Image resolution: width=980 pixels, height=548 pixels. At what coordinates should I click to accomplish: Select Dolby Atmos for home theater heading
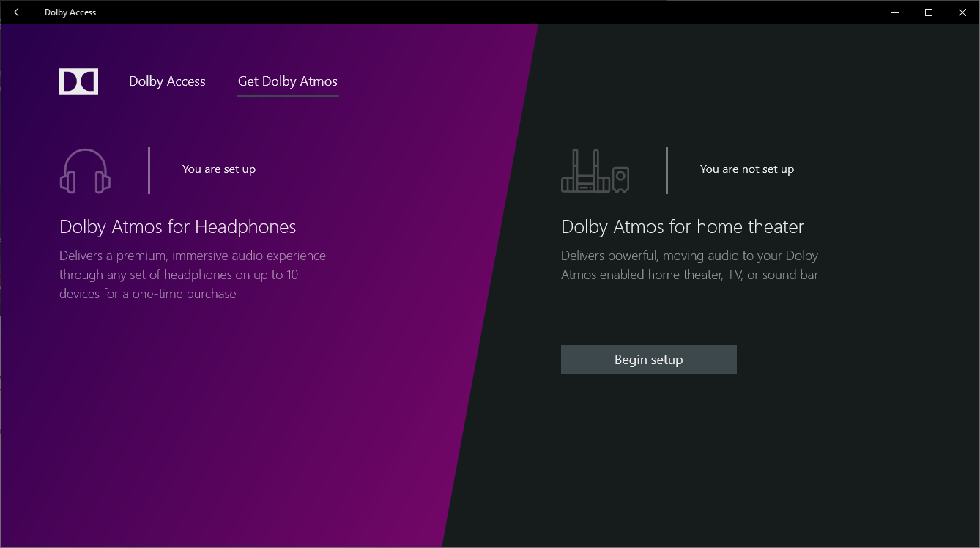pyautogui.click(x=683, y=226)
